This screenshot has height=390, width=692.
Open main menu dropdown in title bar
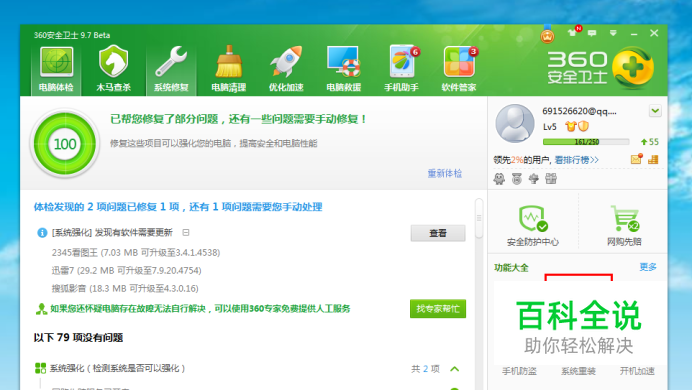tap(613, 33)
